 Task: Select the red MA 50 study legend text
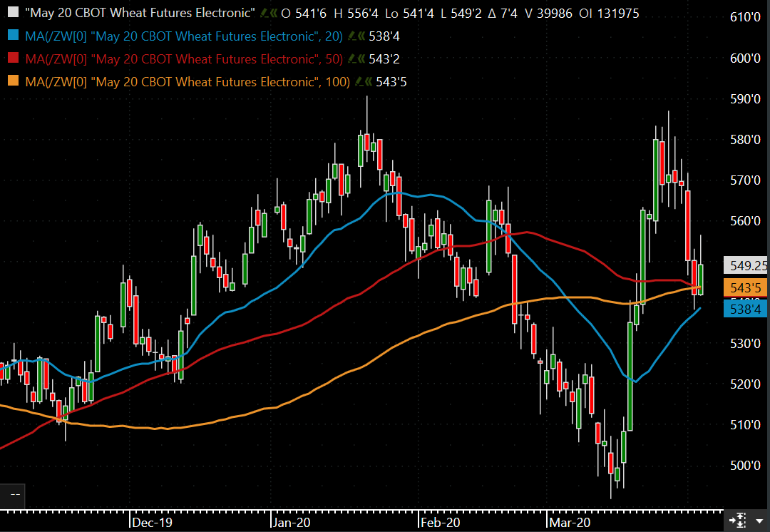pos(184,59)
